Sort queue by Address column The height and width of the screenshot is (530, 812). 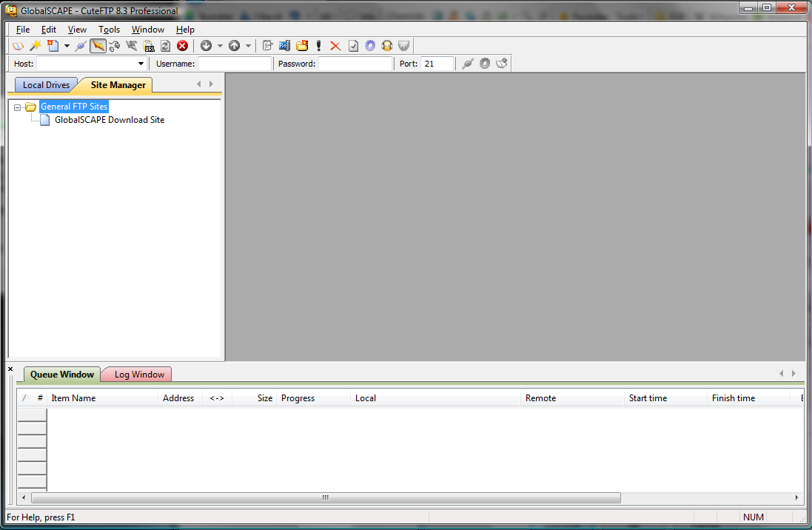[x=180, y=398]
